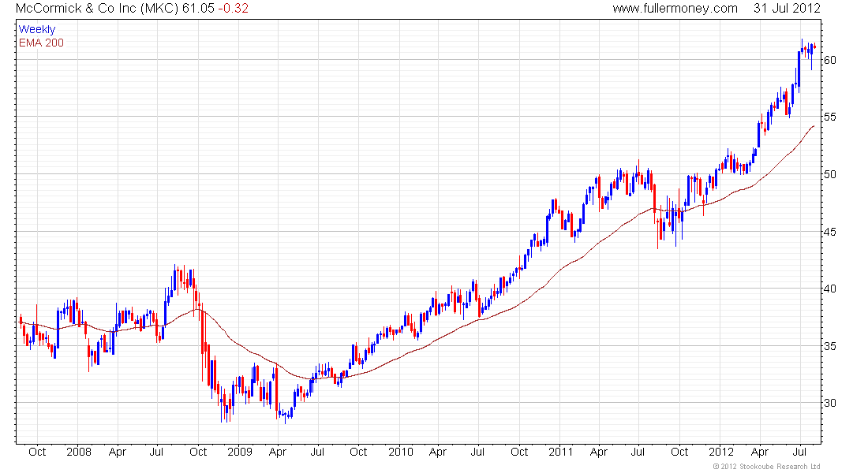Click the McCormick & Co Inc (MKC) title
Viewport: 868px width, 473px height.
pos(97,9)
